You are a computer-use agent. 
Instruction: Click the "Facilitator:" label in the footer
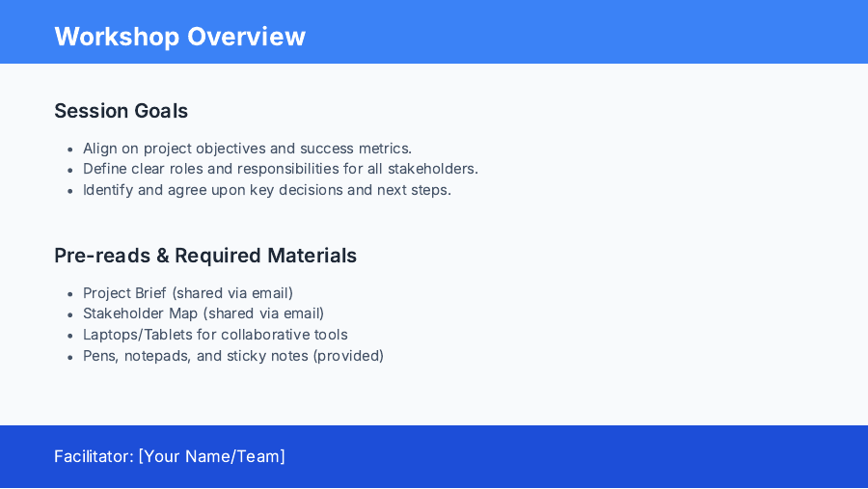pos(94,456)
